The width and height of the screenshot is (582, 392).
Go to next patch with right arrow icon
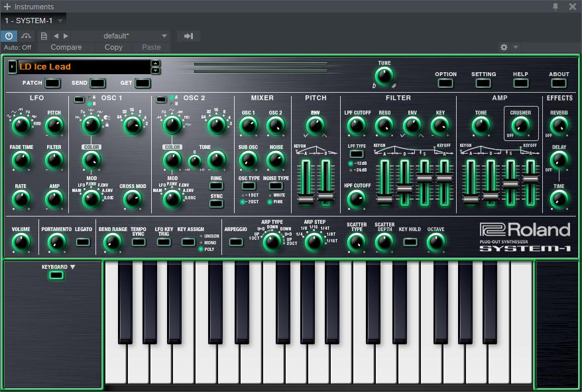click(x=64, y=36)
